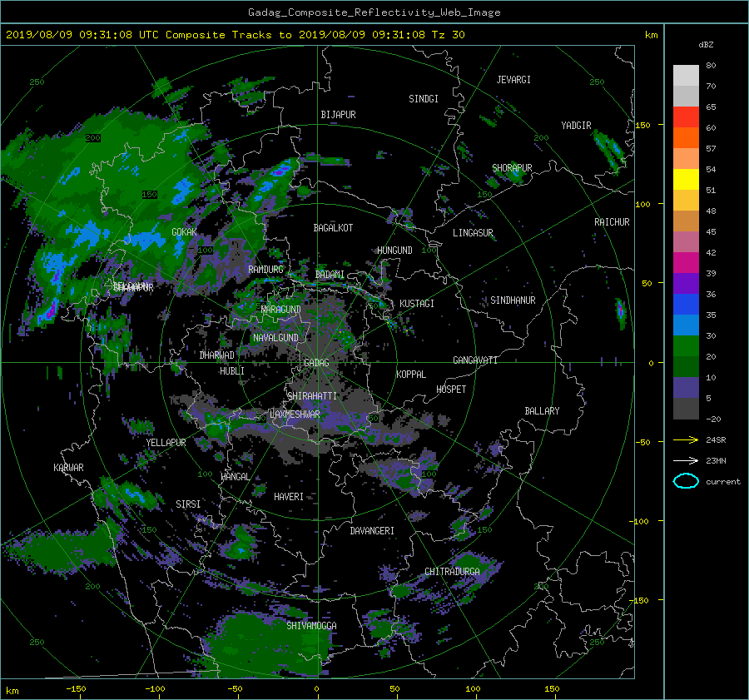The image size is (749, 700).
Task: Click the KOPPAL city label
Action: (x=411, y=374)
